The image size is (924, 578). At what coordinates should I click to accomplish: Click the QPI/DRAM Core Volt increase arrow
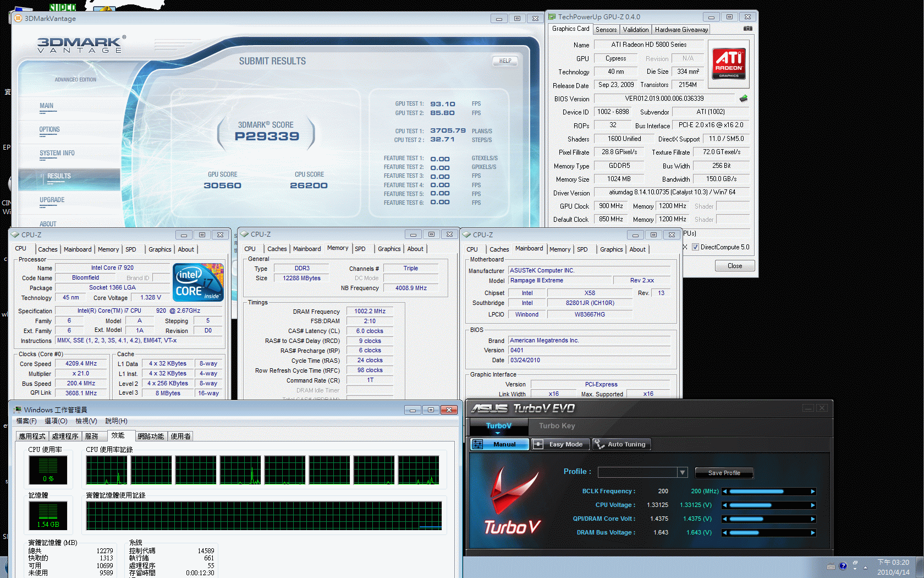point(813,519)
